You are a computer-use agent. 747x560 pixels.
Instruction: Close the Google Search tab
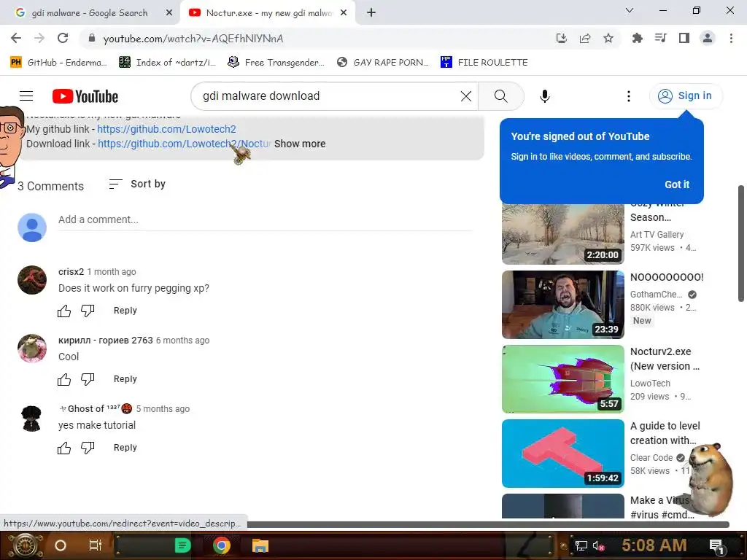coord(169,13)
